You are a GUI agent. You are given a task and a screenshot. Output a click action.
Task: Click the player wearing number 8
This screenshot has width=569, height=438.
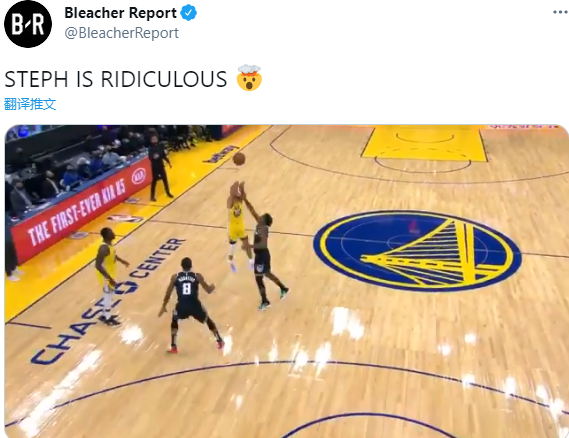click(190, 306)
